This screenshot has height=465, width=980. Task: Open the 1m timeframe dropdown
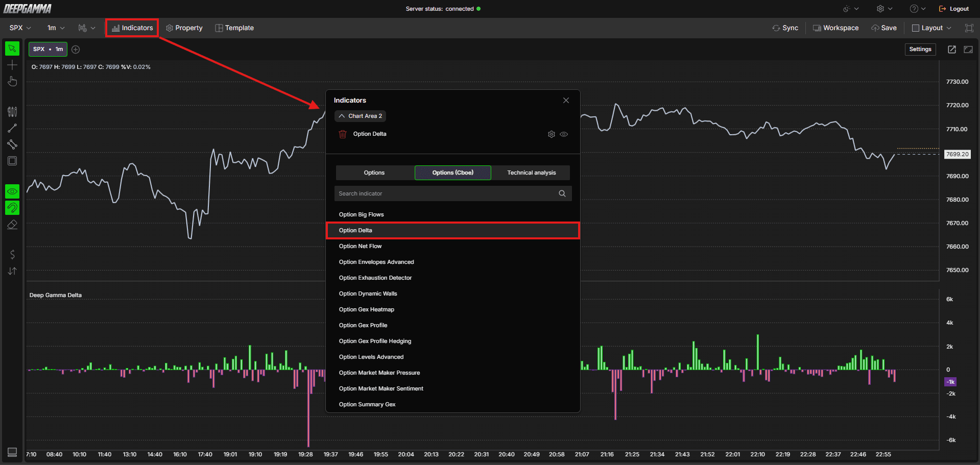[56, 28]
